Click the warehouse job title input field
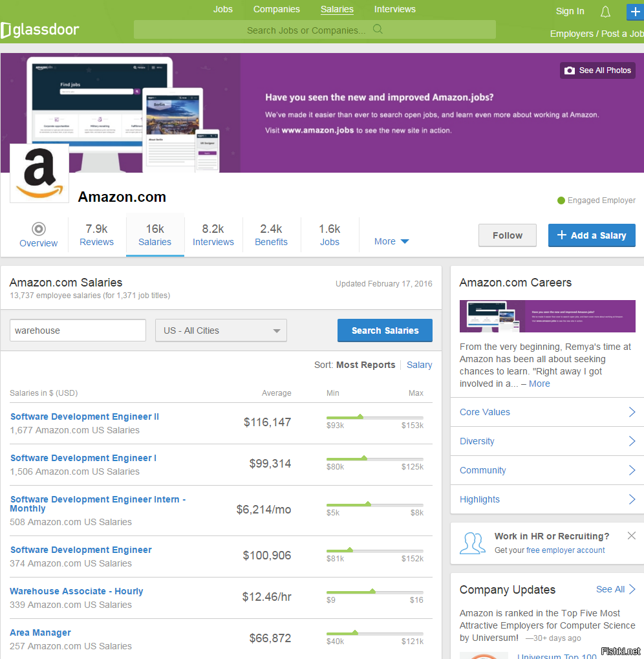 point(78,330)
